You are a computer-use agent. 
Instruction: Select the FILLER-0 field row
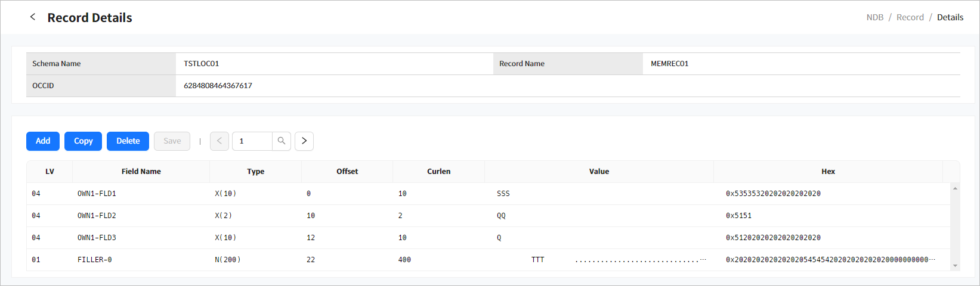(95, 260)
